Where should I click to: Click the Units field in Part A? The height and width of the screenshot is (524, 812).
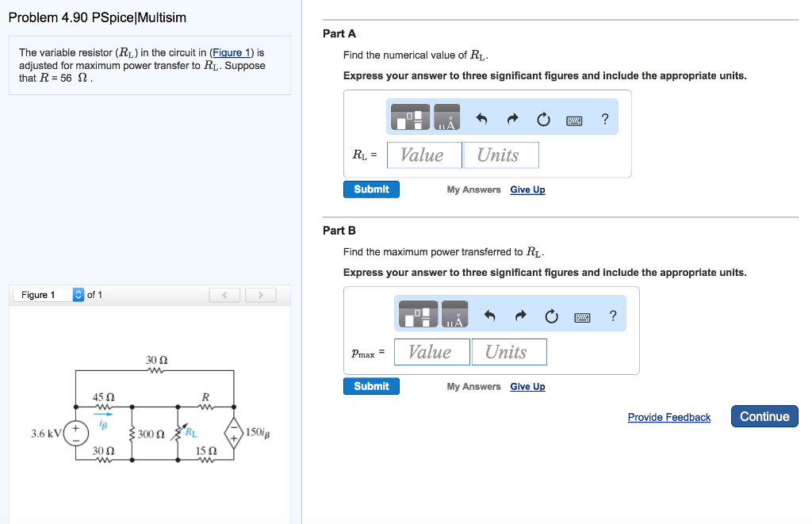[500, 155]
